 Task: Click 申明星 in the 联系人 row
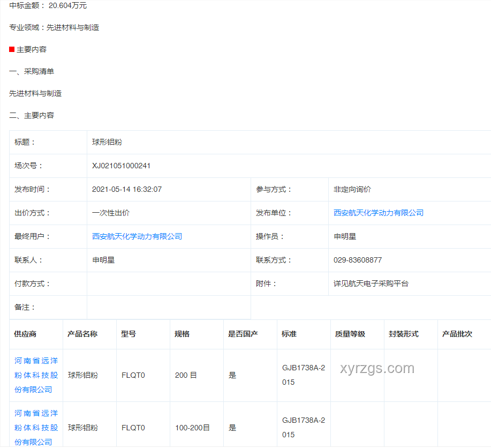[103, 260]
